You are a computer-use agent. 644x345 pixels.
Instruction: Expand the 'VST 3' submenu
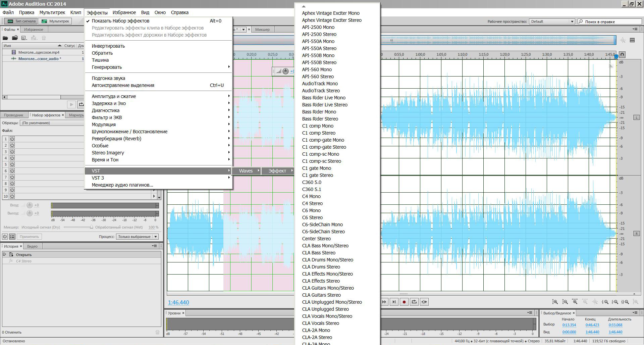tap(158, 178)
